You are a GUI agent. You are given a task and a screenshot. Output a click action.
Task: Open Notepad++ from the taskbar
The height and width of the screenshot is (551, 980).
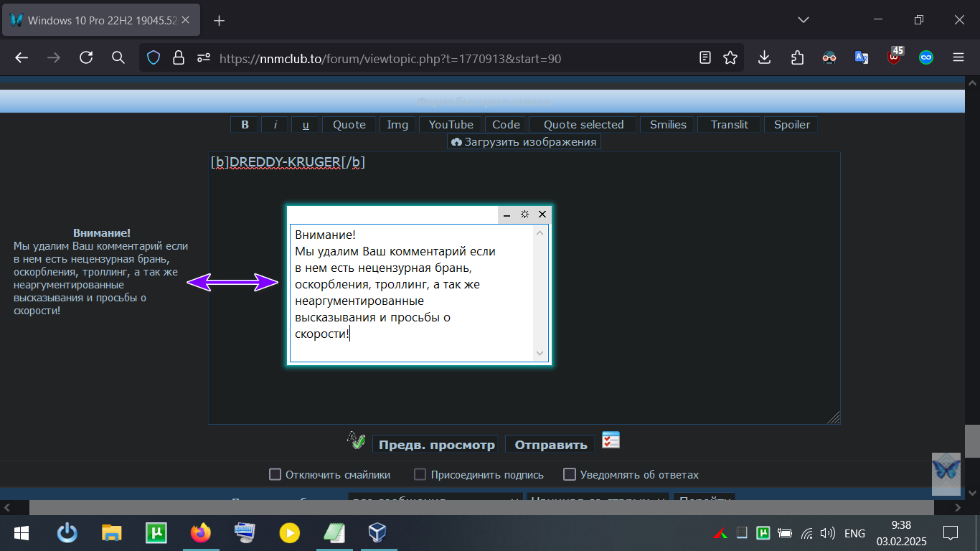(x=334, y=533)
